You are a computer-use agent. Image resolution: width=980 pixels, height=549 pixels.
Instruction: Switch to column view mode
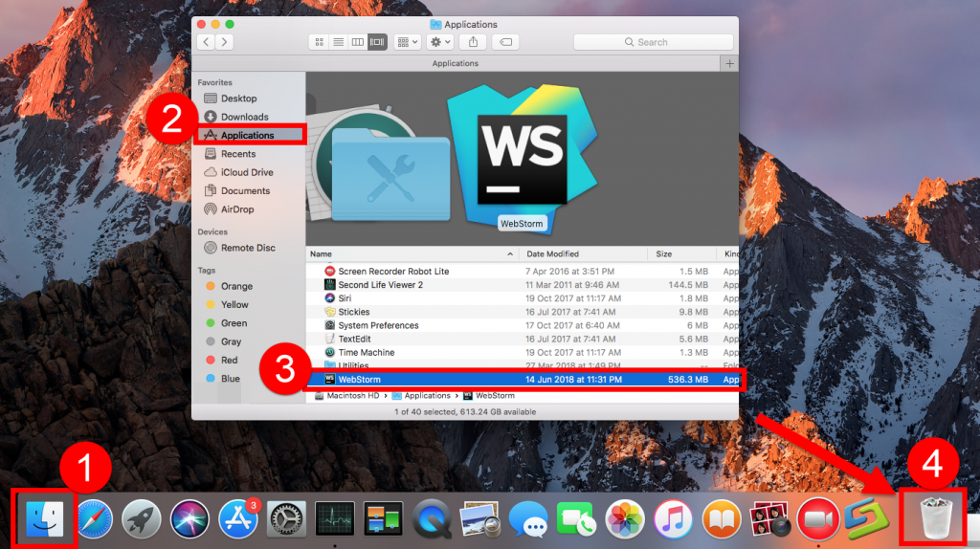point(357,42)
